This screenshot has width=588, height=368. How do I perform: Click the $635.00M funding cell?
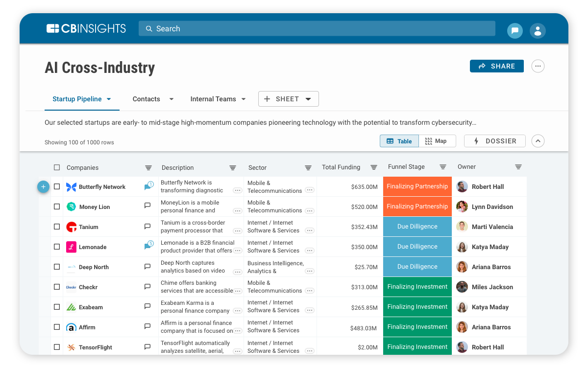pos(364,187)
